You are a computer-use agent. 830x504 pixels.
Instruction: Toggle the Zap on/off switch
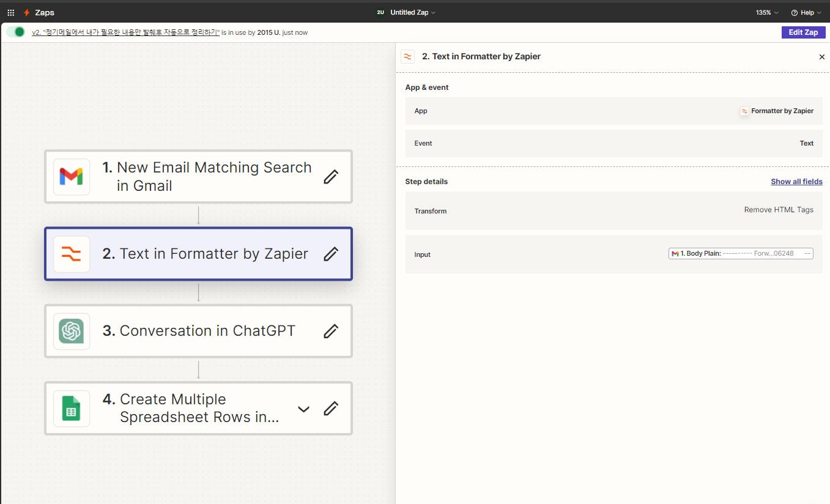pyautogui.click(x=17, y=32)
